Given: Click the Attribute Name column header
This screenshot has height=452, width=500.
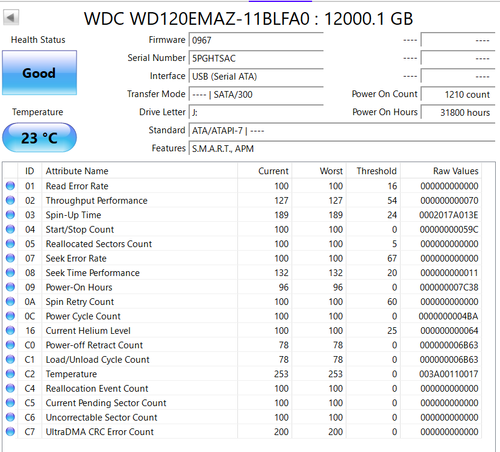Looking at the screenshot, I should [x=139, y=171].
